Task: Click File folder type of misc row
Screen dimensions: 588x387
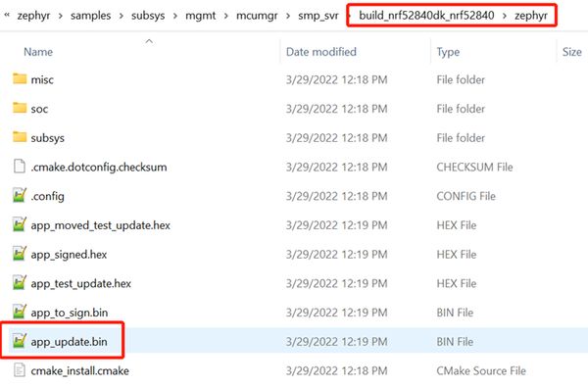Action: (x=461, y=80)
